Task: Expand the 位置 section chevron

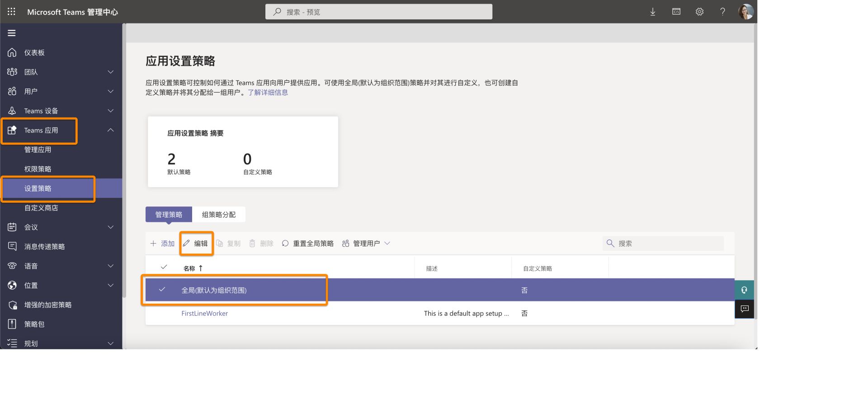Action: tap(111, 285)
